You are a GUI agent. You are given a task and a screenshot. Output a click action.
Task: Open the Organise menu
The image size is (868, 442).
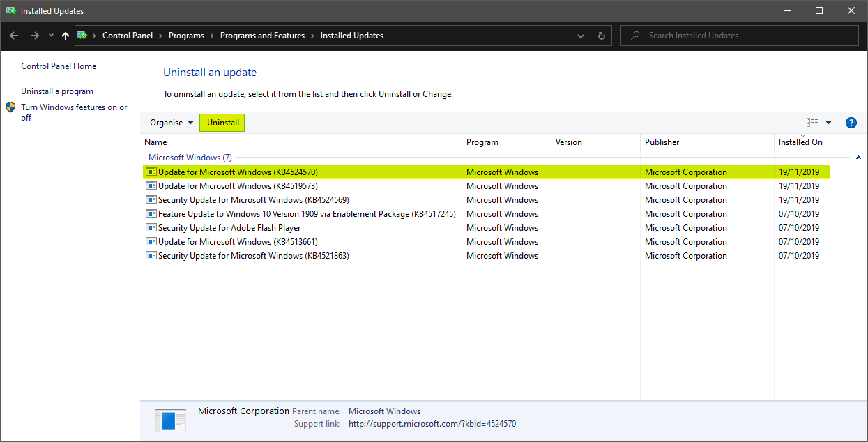pyautogui.click(x=172, y=123)
